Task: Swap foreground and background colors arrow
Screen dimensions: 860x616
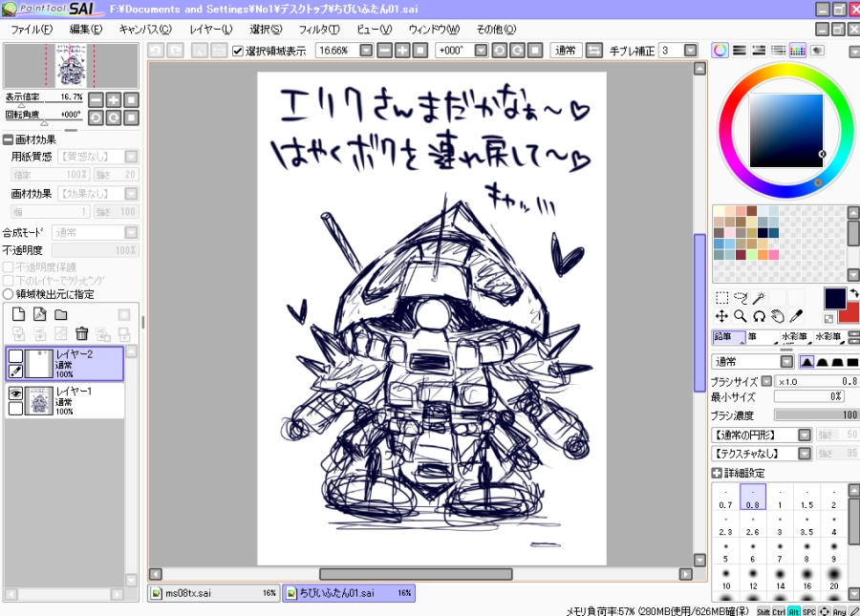Action: point(854,294)
